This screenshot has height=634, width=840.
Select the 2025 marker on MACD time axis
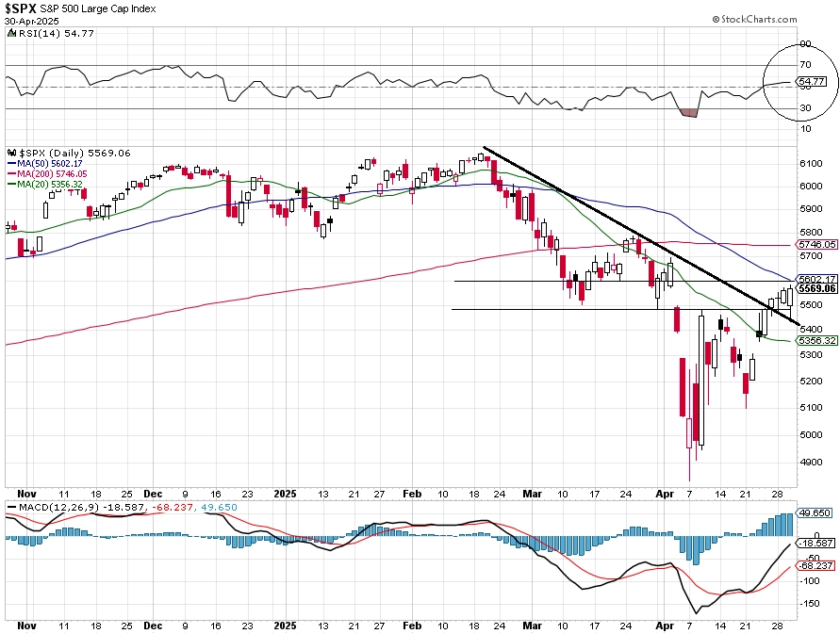tap(285, 626)
